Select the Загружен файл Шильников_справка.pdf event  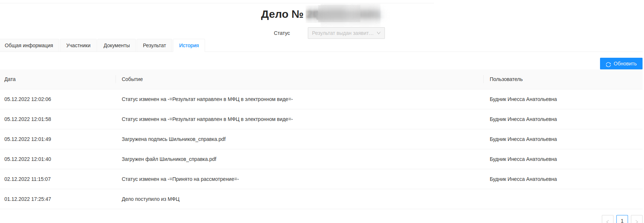[169, 159]
